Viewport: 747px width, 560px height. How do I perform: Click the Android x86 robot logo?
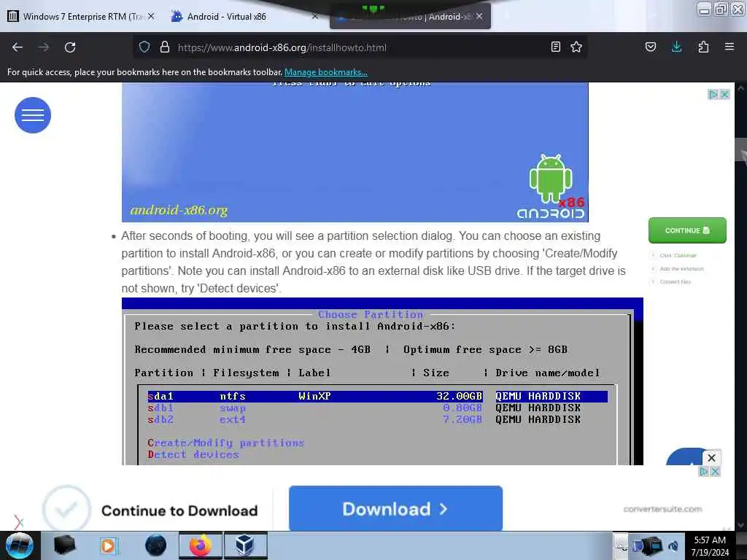(x=551, y=187)
